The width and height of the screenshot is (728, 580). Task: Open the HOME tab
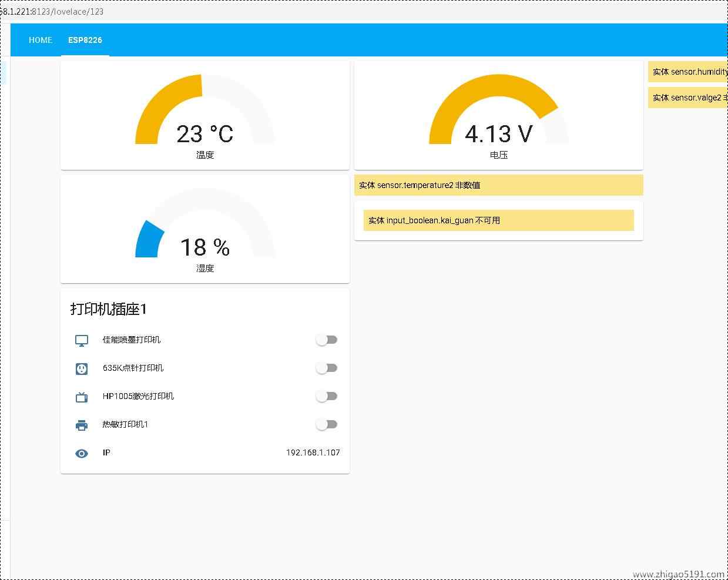click(41, 40)
